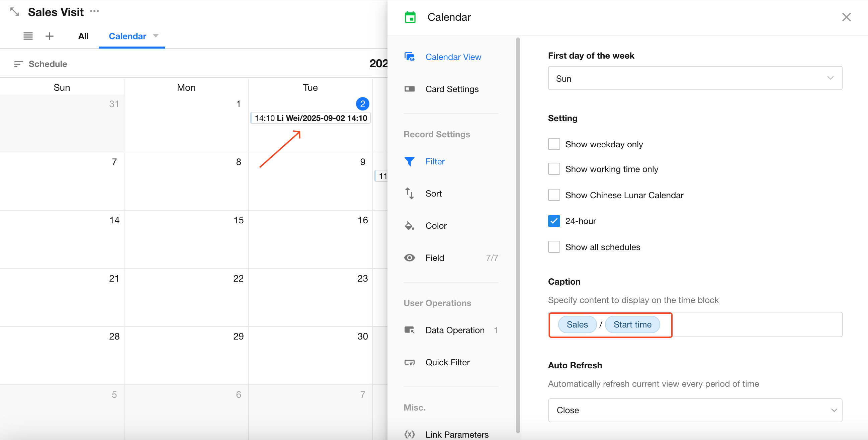Open Sort settings in the sidebar

(x=433, y=194)
